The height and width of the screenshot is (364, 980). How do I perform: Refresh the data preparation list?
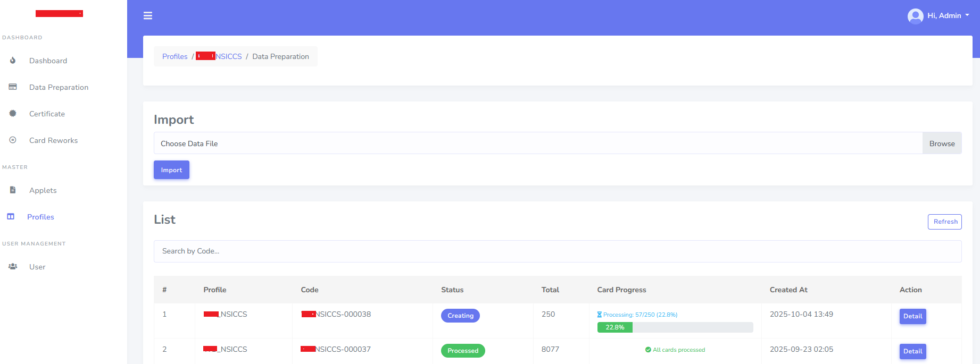point(944,222)
